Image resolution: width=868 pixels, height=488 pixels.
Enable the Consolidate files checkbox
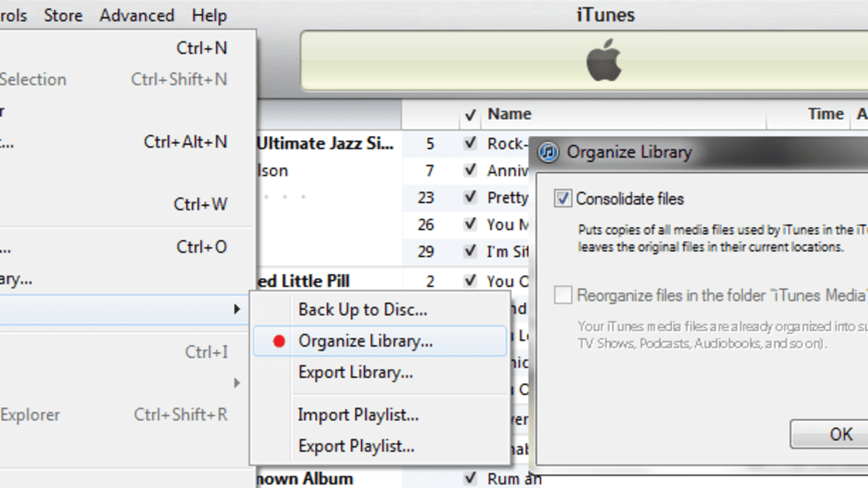563,199
